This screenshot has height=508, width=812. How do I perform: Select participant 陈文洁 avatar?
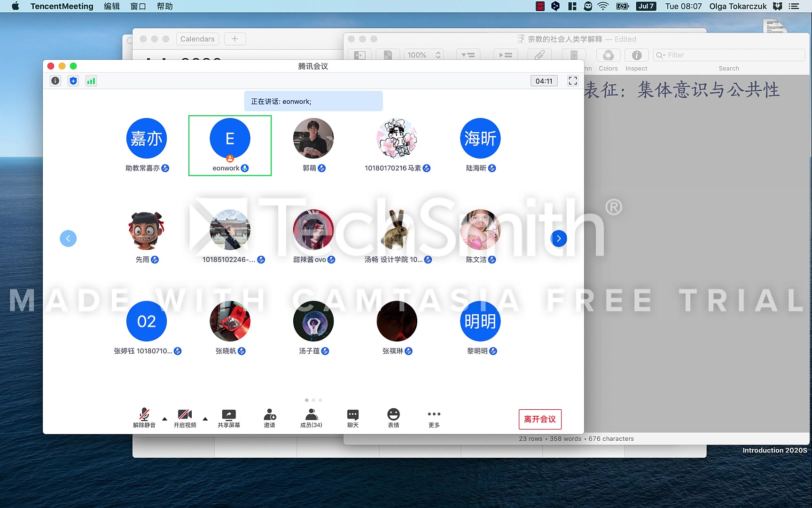[480, 230]
